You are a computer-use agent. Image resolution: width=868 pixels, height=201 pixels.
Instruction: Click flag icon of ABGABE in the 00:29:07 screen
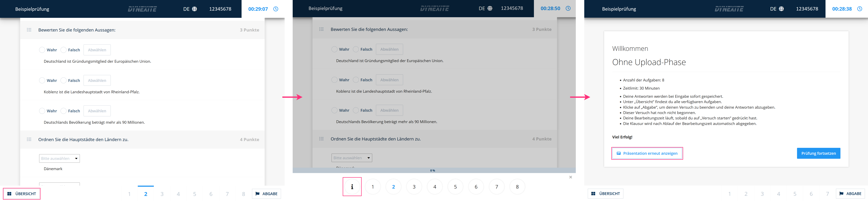point(257,194)
